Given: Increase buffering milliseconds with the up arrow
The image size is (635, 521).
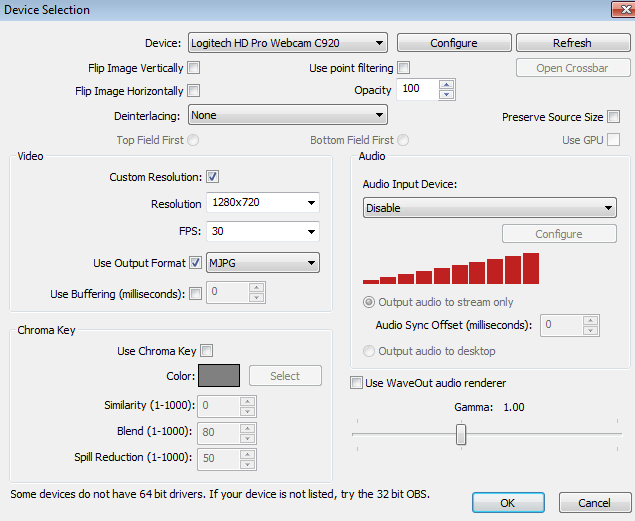Looking at the screenshot, I should [x=256, y=287].
